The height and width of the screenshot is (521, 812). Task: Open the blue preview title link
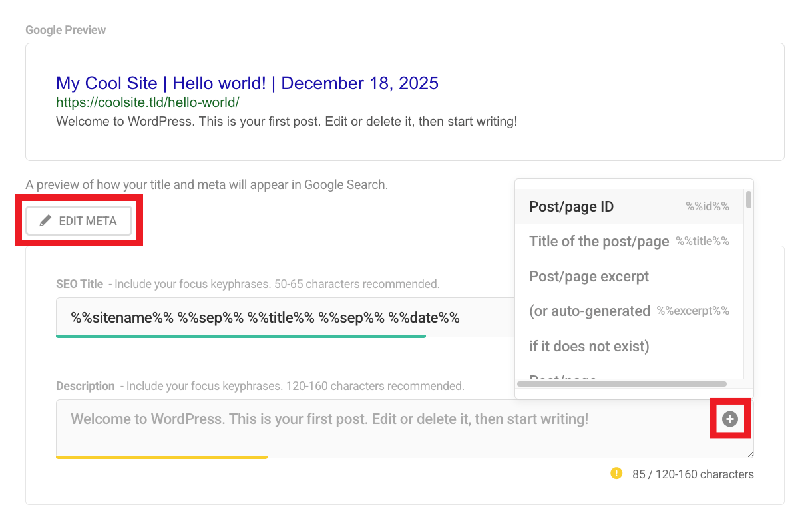(247, 83)
